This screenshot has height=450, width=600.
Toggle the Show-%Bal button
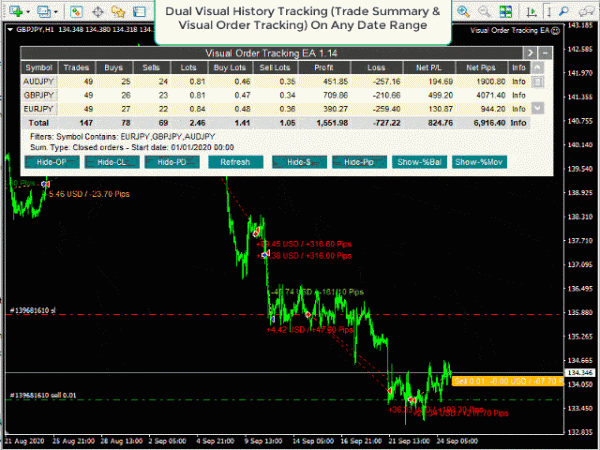pos(421,162)
